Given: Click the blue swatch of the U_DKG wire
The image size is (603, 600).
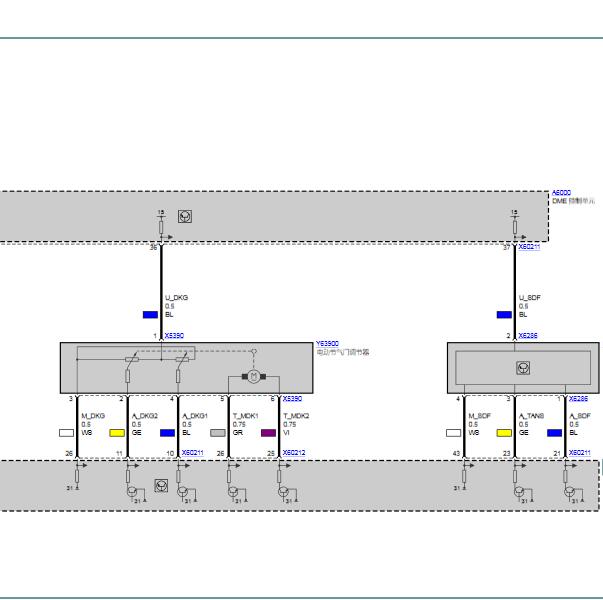Looking at the screenshot, I should pyautogui.click(x=150, y=315).
